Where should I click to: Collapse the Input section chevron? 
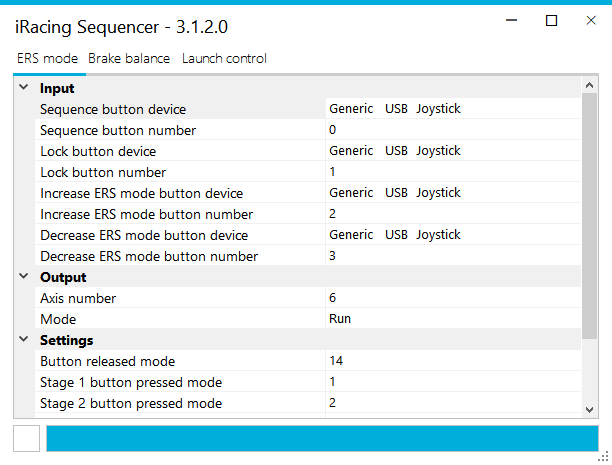24,87
